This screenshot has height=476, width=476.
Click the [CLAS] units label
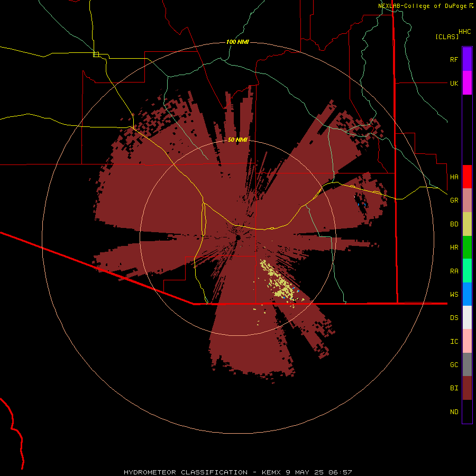(447, 36)
